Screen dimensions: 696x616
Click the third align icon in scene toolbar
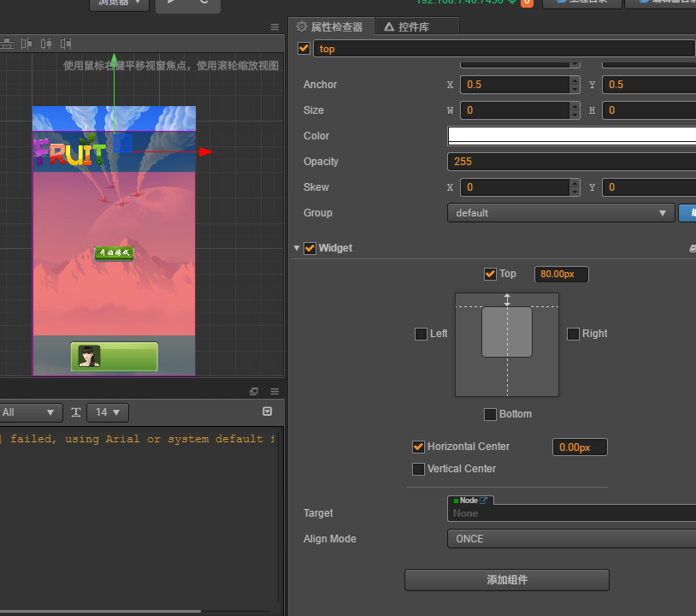(46, 44)
